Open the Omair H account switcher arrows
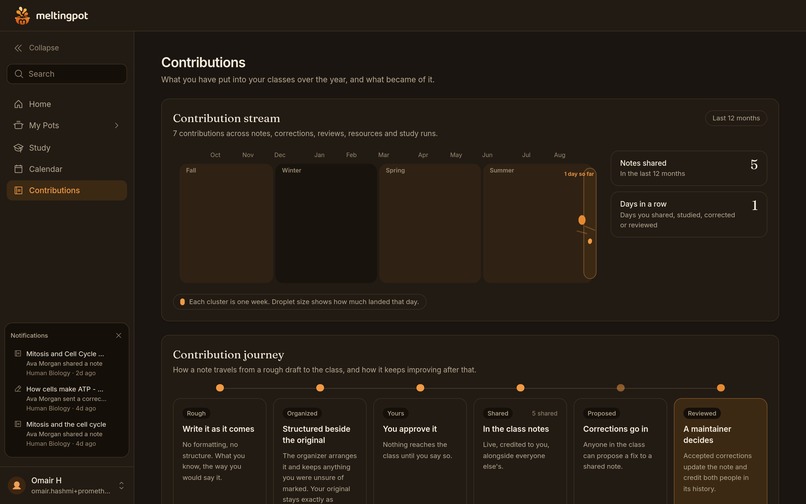806x504 pixels. point(121,485)
